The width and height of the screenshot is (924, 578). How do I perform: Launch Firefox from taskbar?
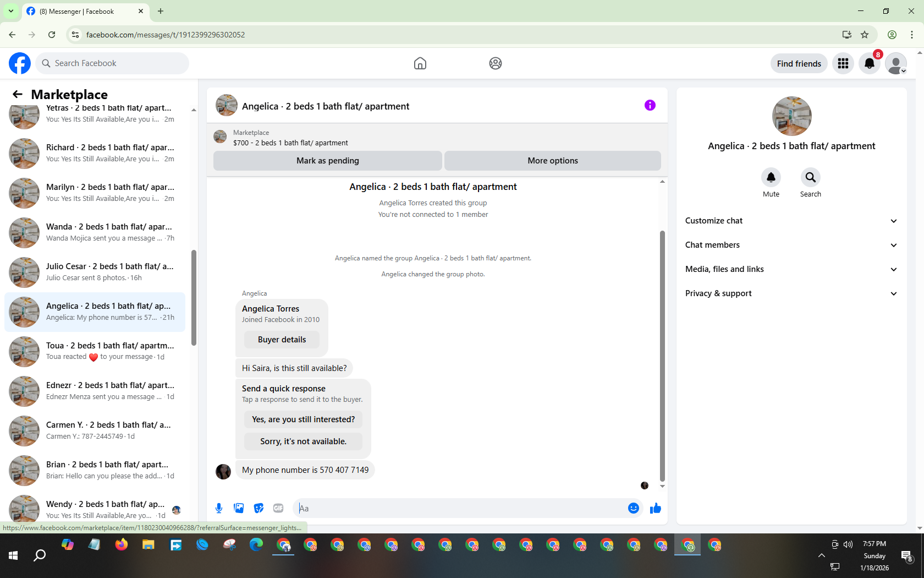(121, 545)
